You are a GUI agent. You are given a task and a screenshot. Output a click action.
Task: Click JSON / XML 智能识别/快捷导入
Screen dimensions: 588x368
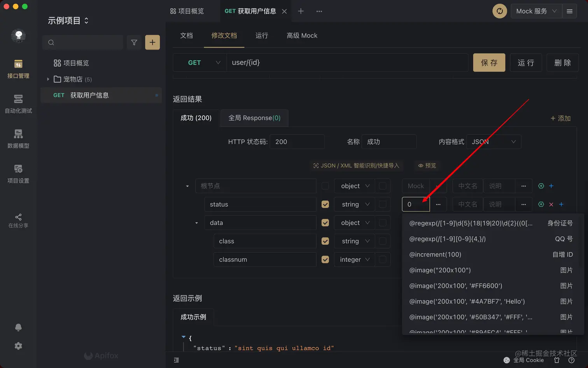tap(356, 166)
